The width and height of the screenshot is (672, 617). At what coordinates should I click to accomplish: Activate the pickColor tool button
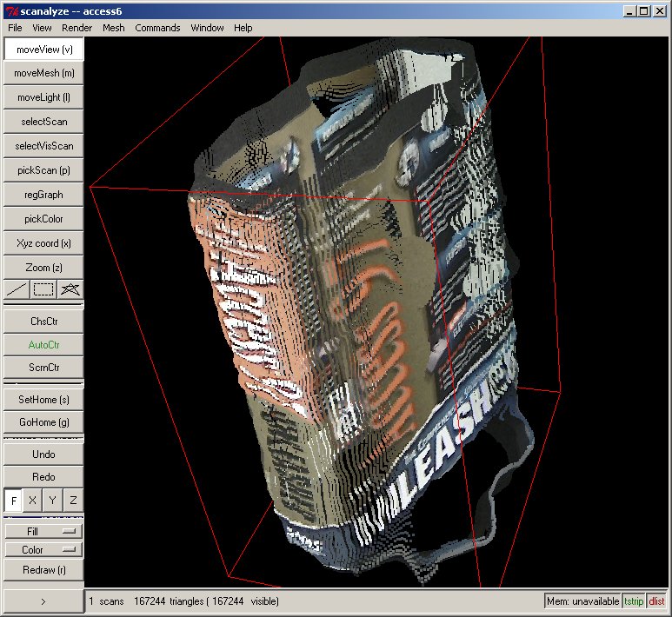click(43, 219)
